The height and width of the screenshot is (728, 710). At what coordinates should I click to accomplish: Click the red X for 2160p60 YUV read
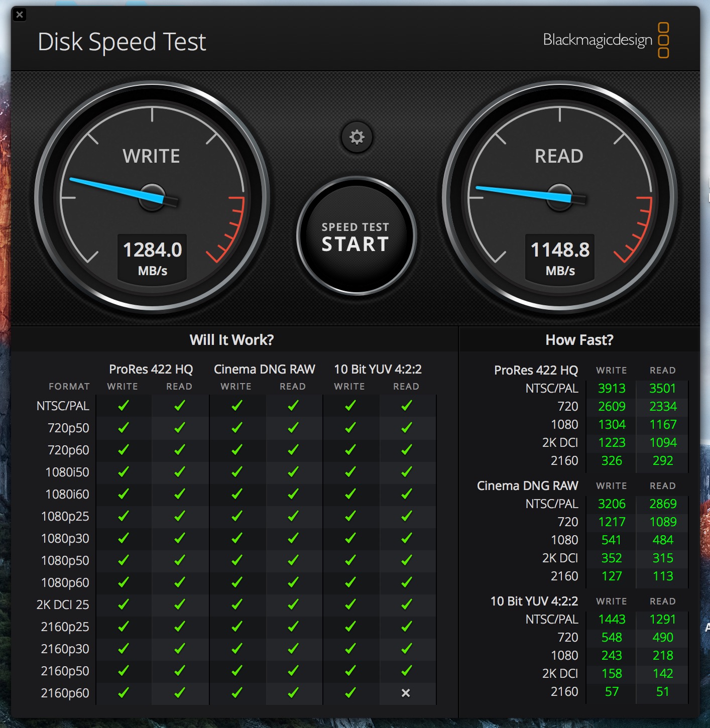(406, 693)
